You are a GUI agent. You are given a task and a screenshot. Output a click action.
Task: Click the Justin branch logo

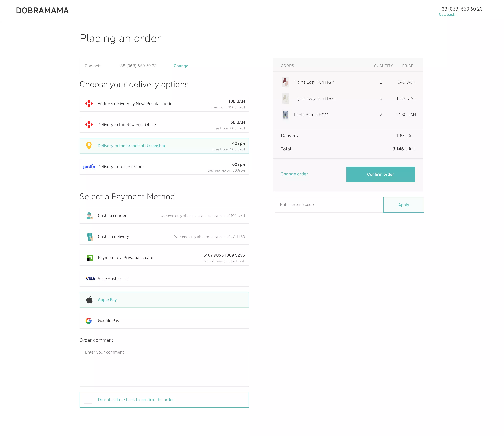(89, 167)
